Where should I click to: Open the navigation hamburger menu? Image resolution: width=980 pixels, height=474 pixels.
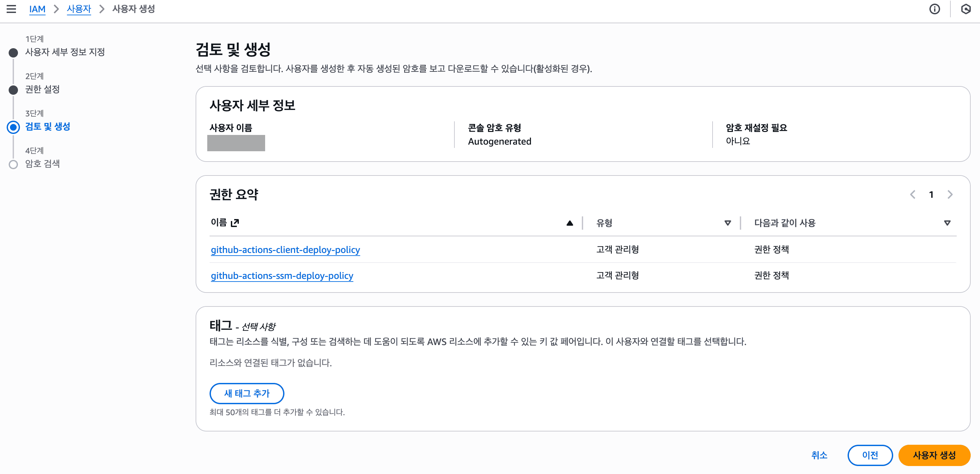[11, 9]
